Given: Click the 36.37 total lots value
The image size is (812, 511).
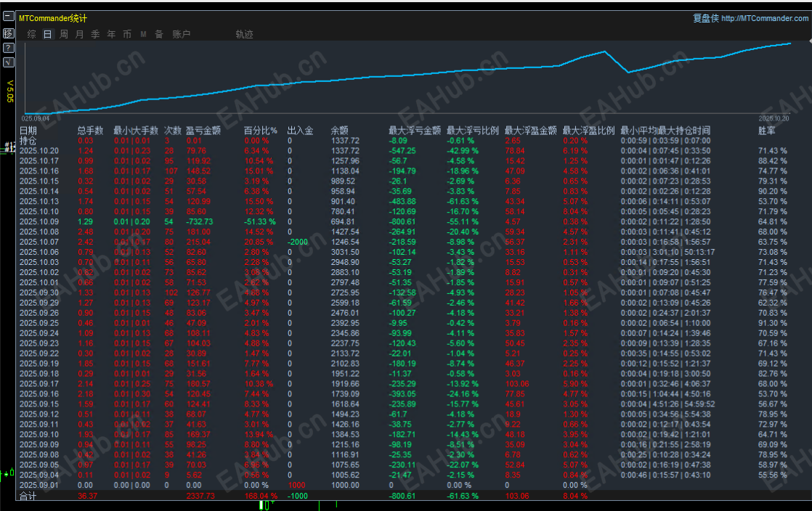Looking at the screenshot, I should point(87,496).
